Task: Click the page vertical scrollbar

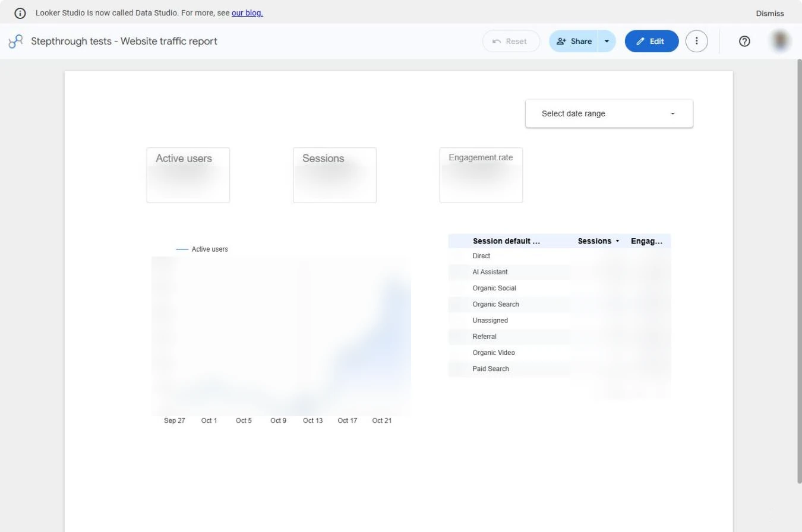Action: pos(799,271)
